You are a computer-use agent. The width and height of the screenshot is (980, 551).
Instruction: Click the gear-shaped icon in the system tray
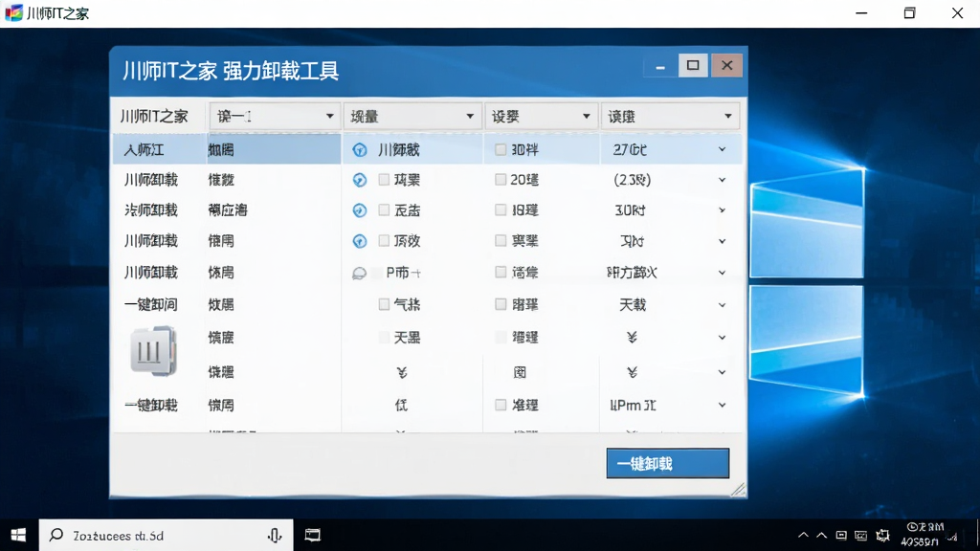coord(882,536)
